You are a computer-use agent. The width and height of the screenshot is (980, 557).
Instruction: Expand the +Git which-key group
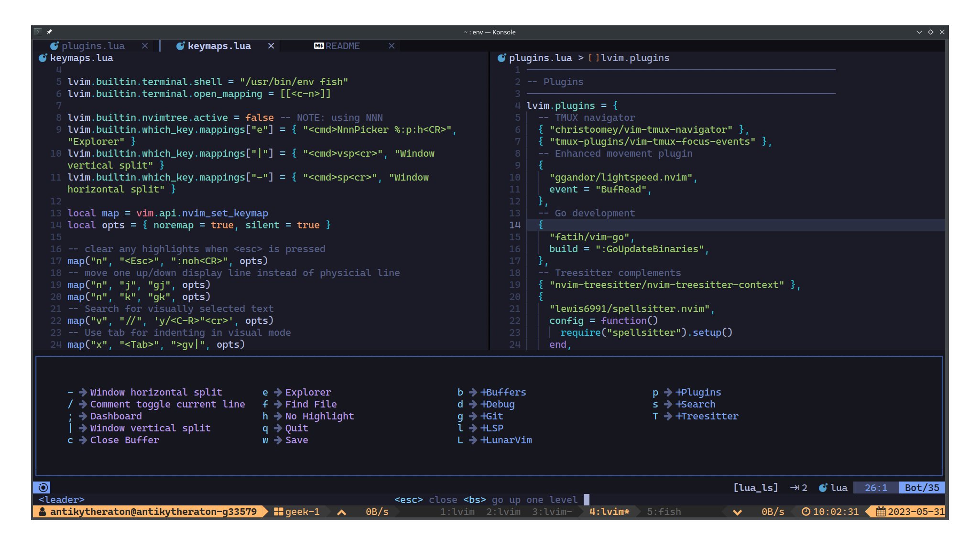tap(491, 416)
